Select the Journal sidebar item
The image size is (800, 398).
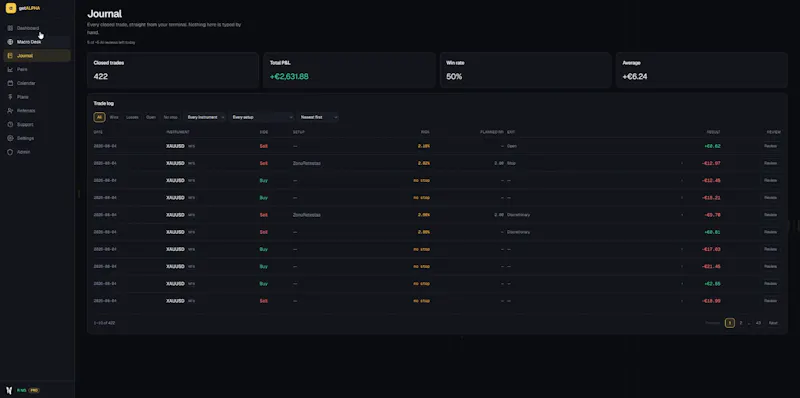pyautogui.click(x=37, y=56)
